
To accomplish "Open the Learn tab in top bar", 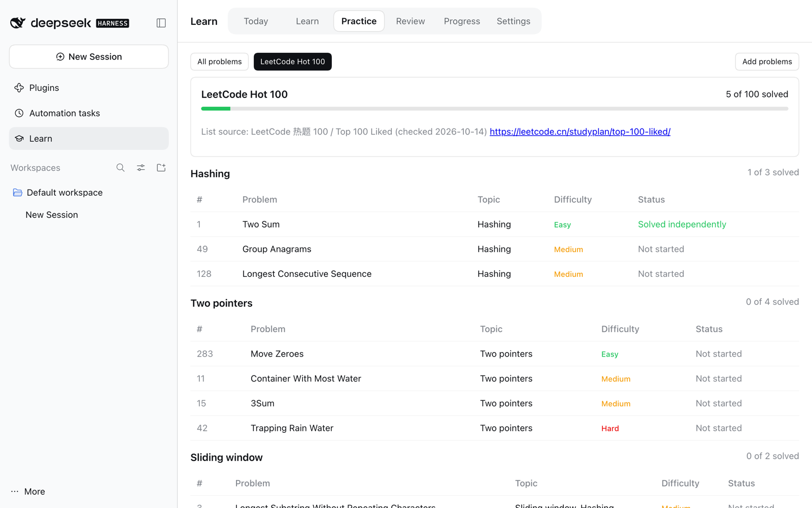I will (x=308, y=21).
